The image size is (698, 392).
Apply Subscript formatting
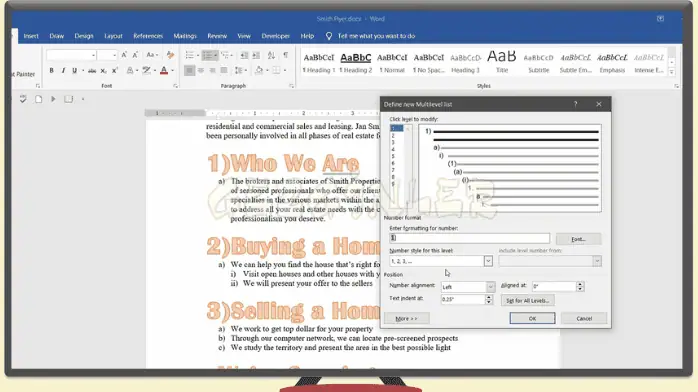click(103, 70)
